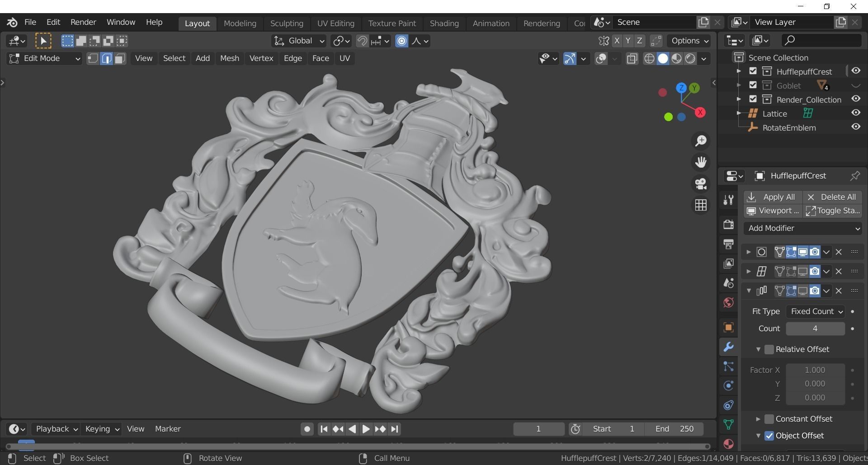
Task: Click the Delete All button
Action: [832, 197]
